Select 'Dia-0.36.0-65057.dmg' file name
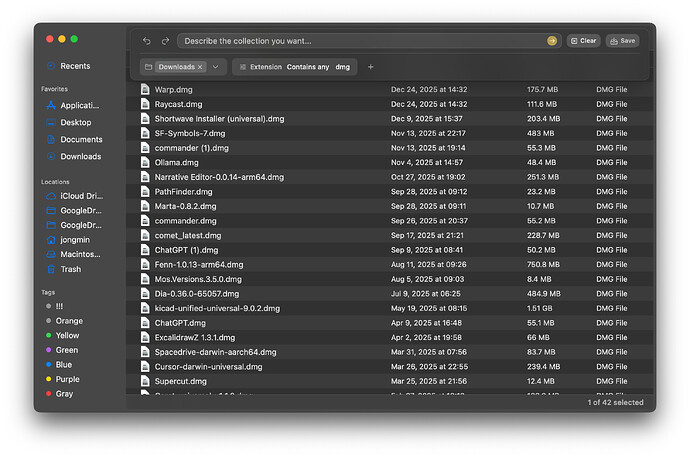 pos(197,294)
